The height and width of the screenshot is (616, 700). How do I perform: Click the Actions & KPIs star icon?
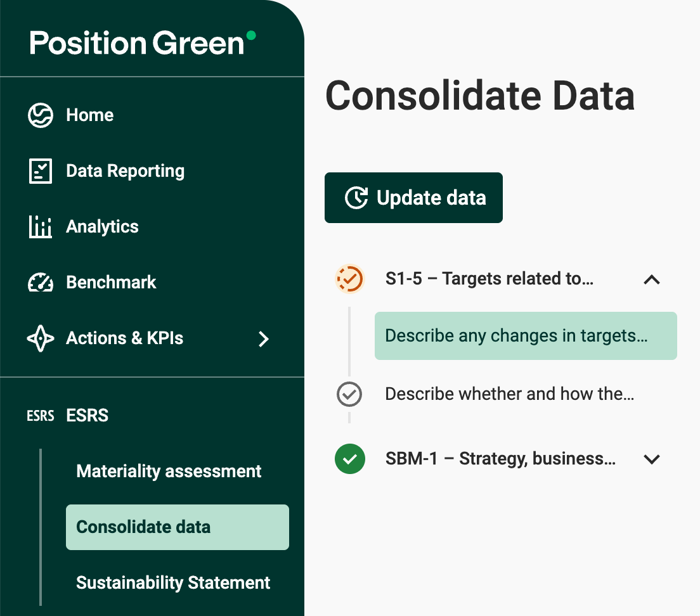pyautogui.click(x=41, y=338)
